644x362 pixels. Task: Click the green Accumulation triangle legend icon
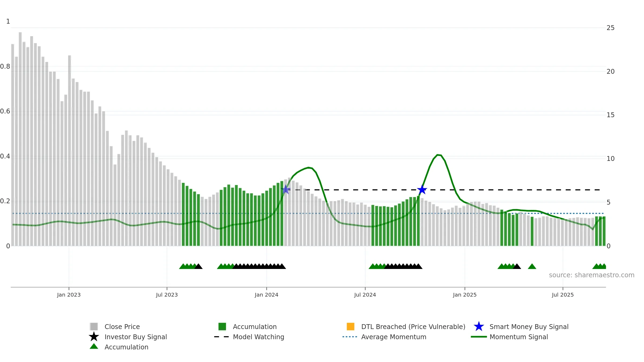94,346
